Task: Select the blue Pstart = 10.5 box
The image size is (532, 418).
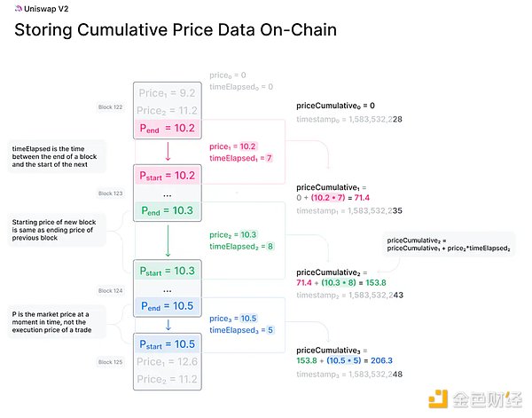Action: click(168, 343)
